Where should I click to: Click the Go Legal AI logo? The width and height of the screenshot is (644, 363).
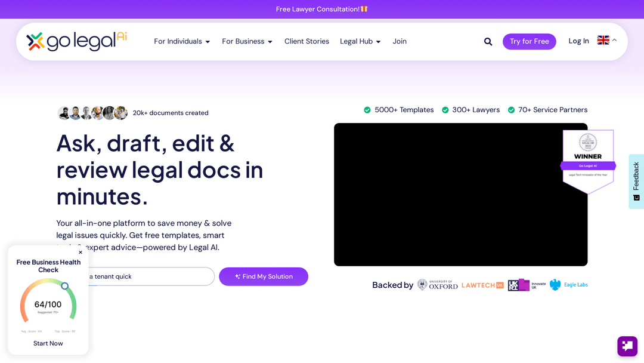click(x=77, y=41)
